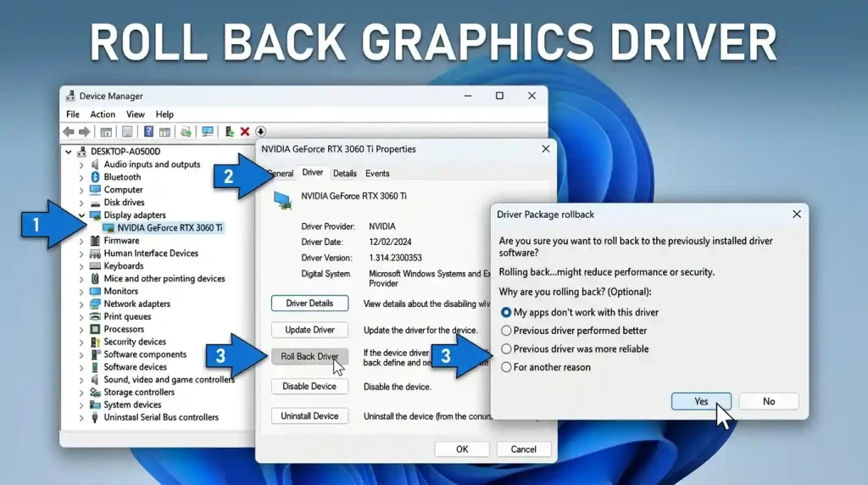This screenshot has height=485, width=868.
Task: Select the Software components tree item
Action: 145,354
